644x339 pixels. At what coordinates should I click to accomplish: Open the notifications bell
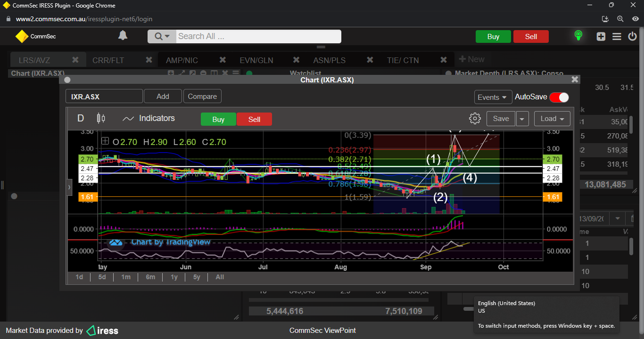[x=123, y=36]
